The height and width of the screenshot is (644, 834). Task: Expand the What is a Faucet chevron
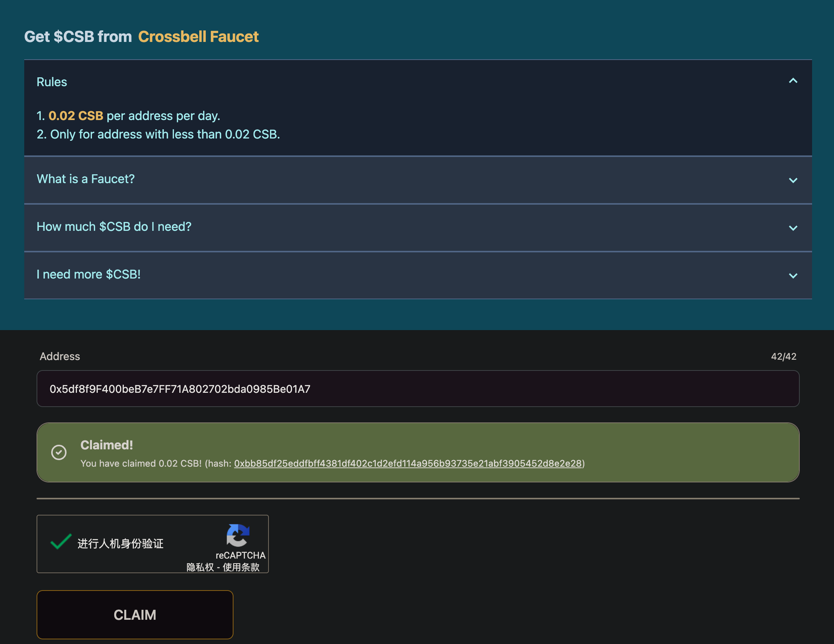793,180
